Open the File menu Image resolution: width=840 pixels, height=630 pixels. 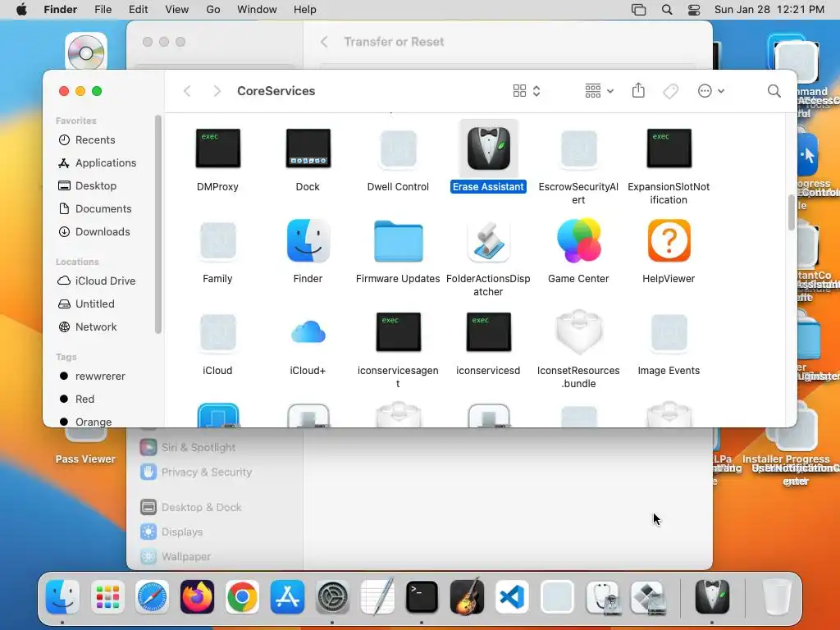(103, 10)
